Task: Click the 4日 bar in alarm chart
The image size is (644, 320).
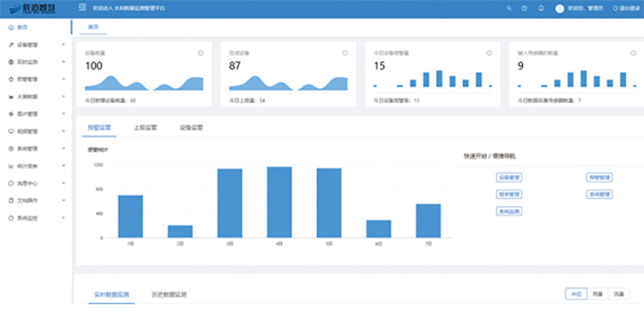Action: (279, 202)
